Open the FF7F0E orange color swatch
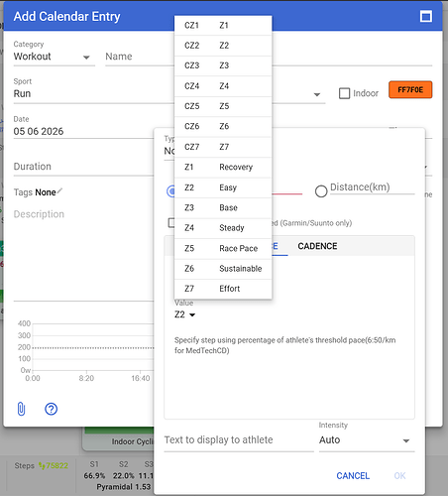This screenshot has width=448, height=496. coord(410,89)
